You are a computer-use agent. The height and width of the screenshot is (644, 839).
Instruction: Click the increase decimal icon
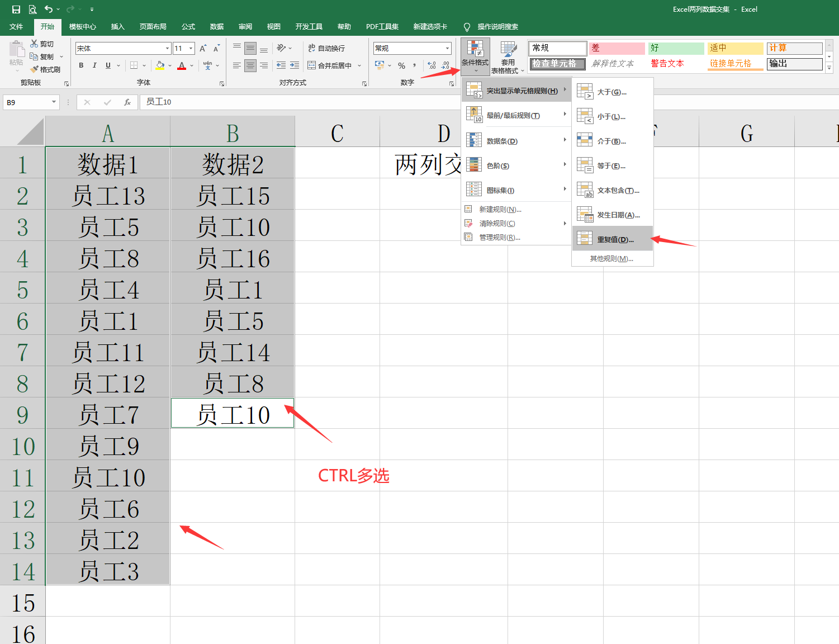432,65
